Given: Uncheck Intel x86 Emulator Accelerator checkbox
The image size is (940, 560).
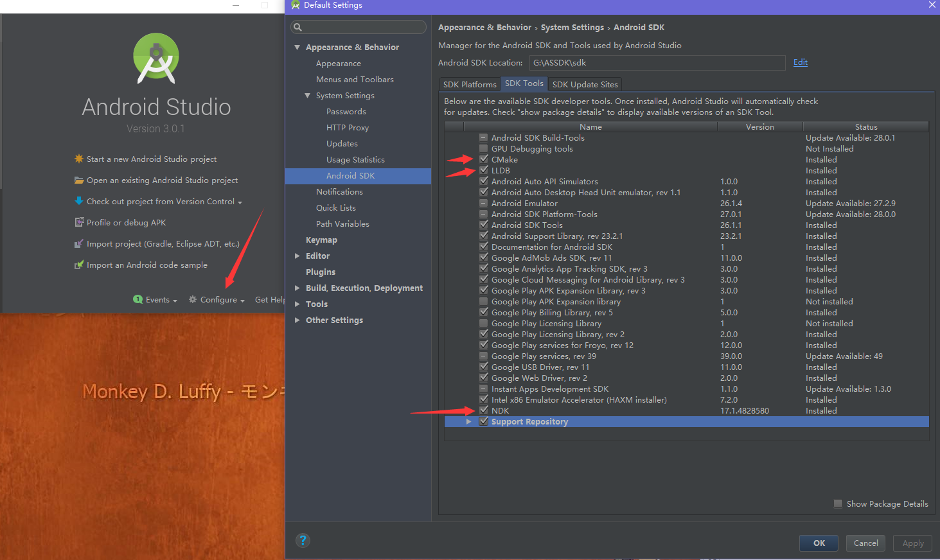Looking at the screenshot, I should click(x=483, y=399).
